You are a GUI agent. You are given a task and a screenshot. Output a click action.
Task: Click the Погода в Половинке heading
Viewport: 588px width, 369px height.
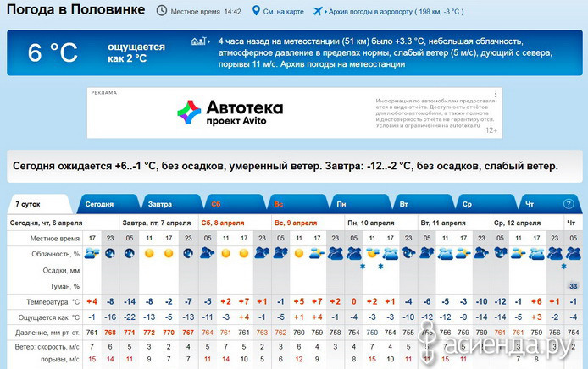pyautogui.click(x=75, y=9)
